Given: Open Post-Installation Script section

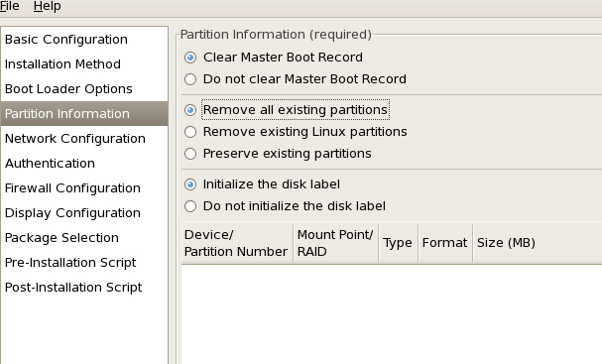Looking at the screenshot, I should coord(84,288).
